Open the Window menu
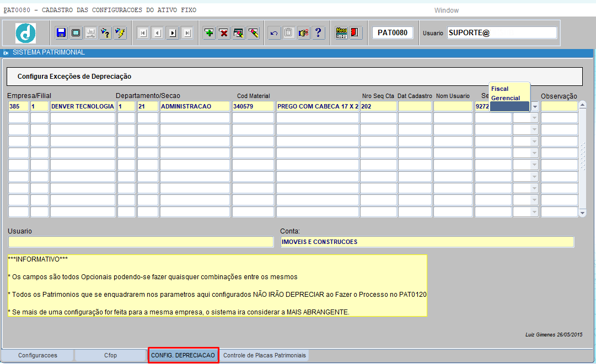This screenshot has height=364, width=596. point(446,10)
